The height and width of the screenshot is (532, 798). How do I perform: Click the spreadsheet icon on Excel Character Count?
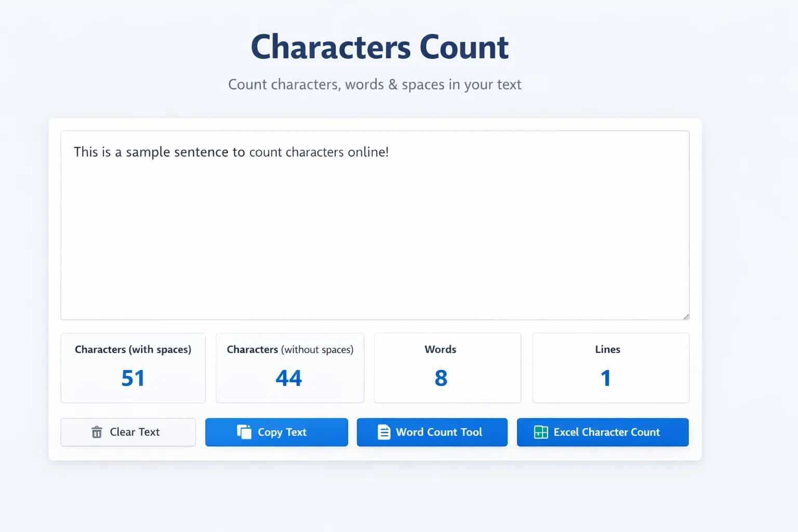[540, 432]
